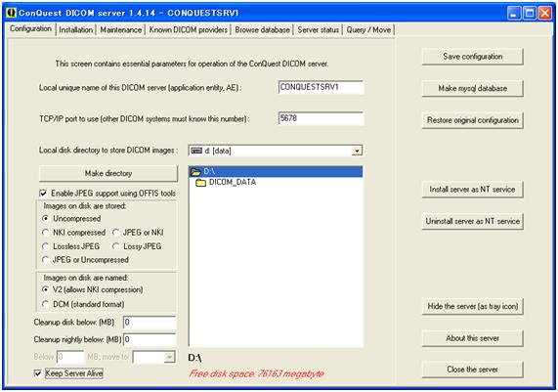Screen dimensions: 558x392
Task: Click the AE name field CONQUESTSRV1
Action: pos(321,87)
